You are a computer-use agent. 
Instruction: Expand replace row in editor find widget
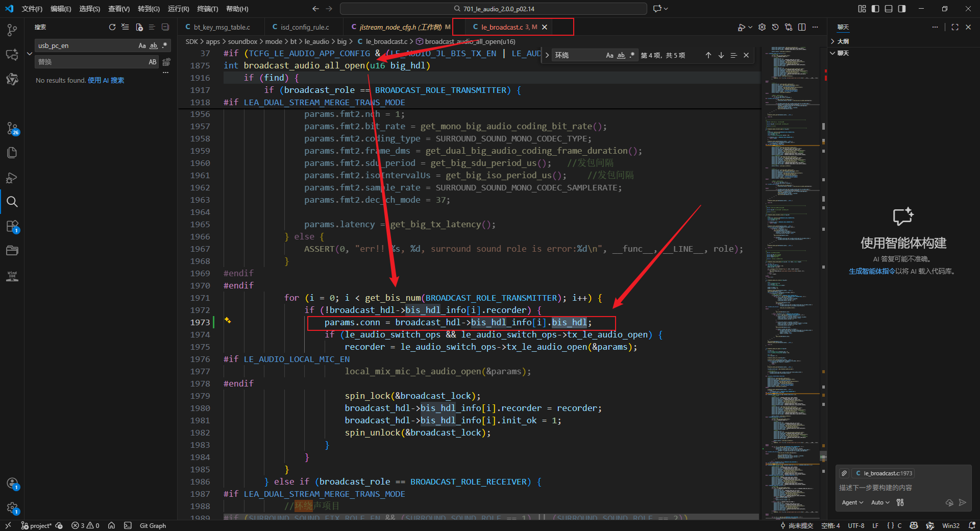547,55
